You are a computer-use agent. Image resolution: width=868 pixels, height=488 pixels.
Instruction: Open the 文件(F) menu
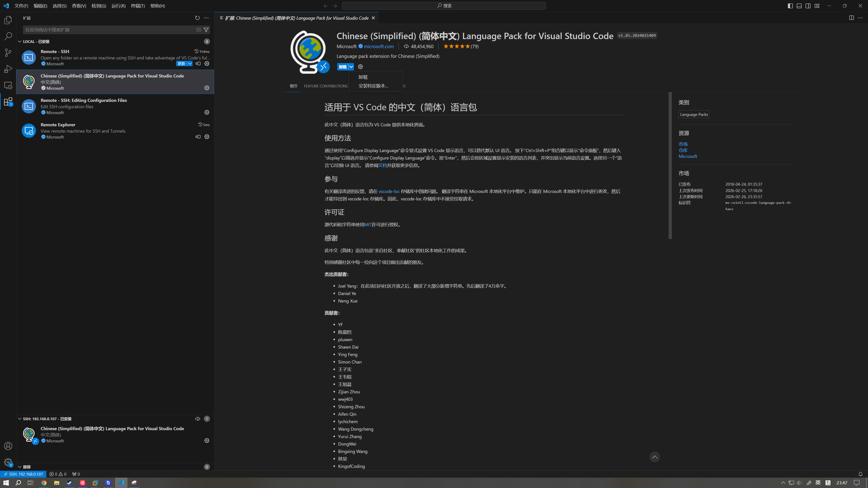click(x=21, y=6)
